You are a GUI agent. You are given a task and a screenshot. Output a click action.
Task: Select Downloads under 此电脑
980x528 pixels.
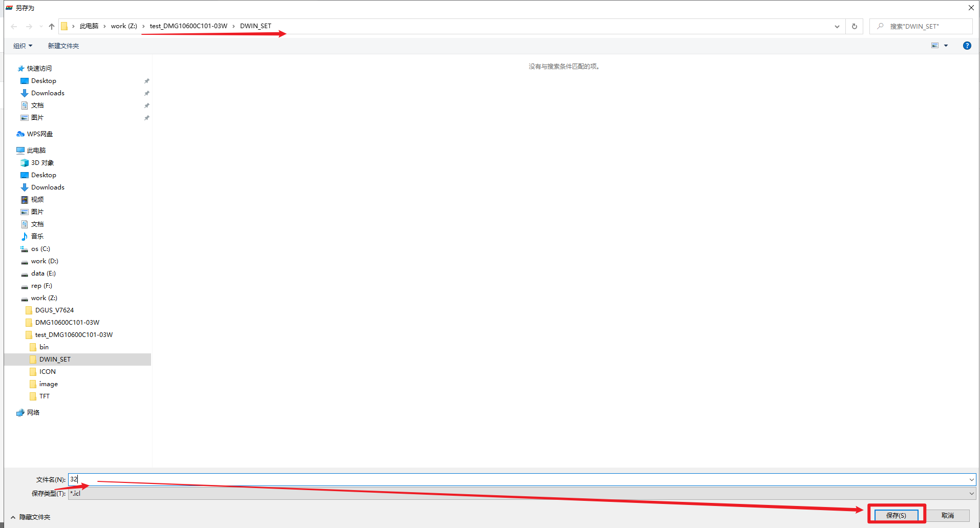[x=48, y=187]
